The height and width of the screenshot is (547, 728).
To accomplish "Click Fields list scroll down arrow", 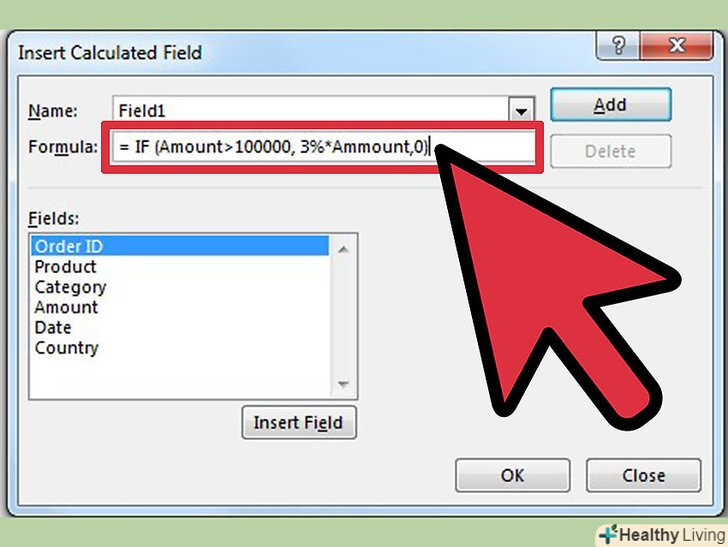I will pyautogui.click(x=343, y=384).
